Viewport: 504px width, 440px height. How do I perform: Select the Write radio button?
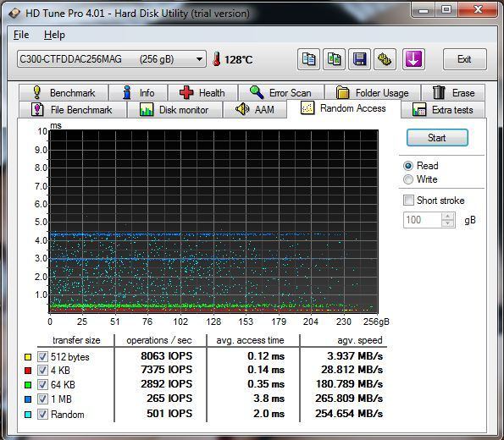[x=408, y=179]
